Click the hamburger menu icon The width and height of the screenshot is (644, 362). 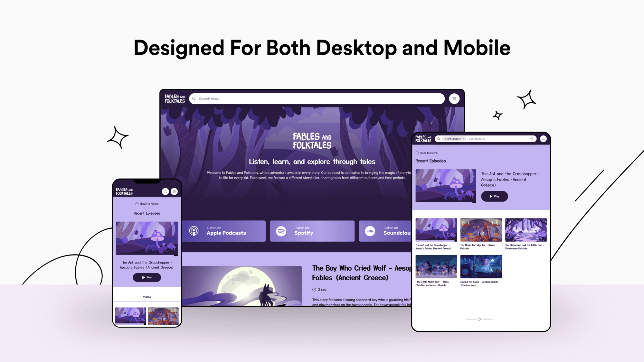[x=455, y=98]
